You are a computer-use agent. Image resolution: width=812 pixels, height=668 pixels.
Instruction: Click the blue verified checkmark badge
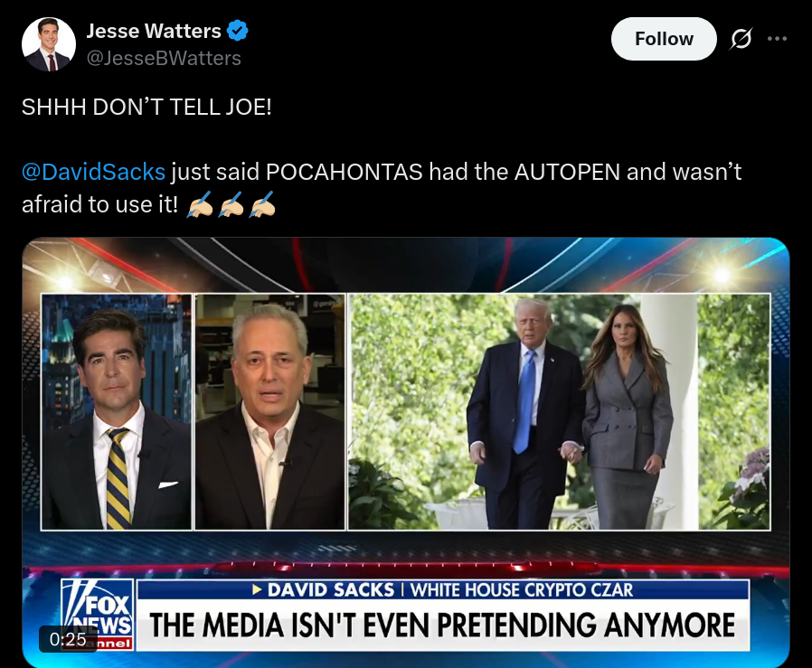(x=238, y=31)
